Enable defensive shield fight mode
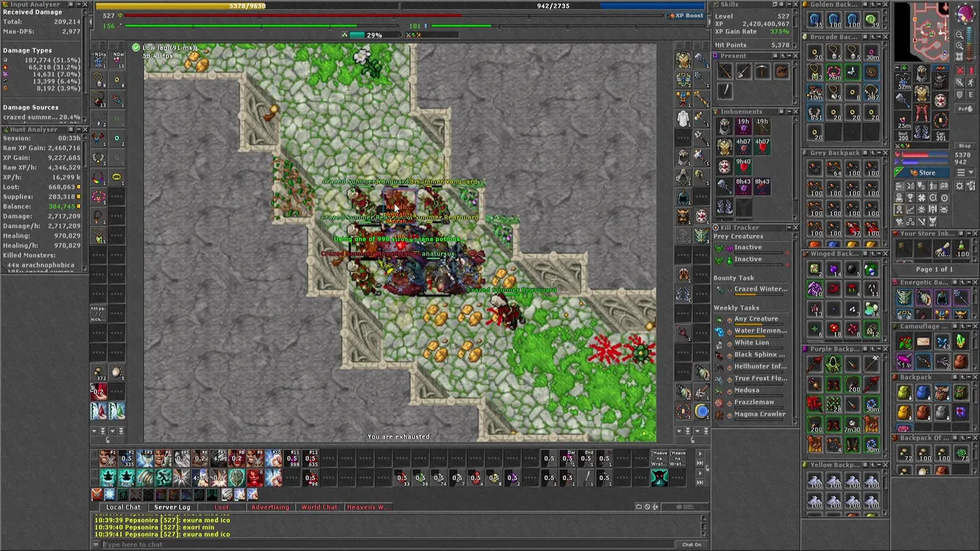 (x=961, y=94)
